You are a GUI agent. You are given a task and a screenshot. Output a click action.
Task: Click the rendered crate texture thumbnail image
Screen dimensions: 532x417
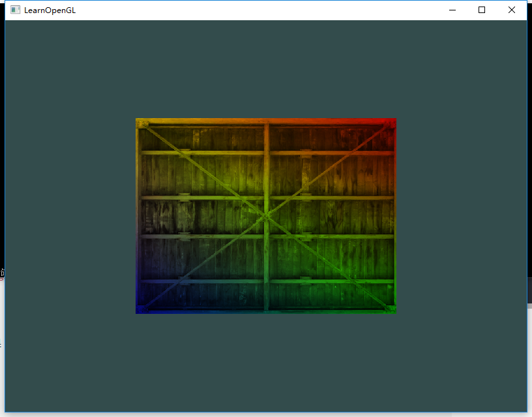[265, 216]
